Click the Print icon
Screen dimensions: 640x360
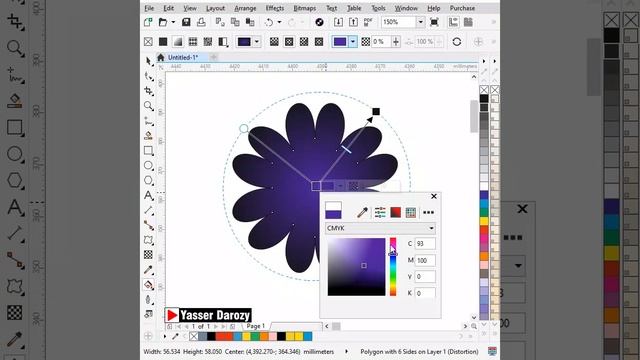(x=201, y=22)
